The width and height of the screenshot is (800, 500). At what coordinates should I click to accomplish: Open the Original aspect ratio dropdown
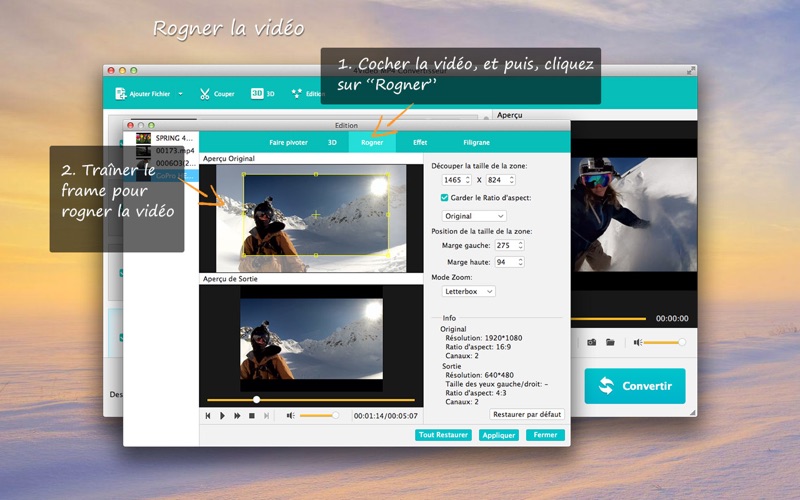point(474,216)
